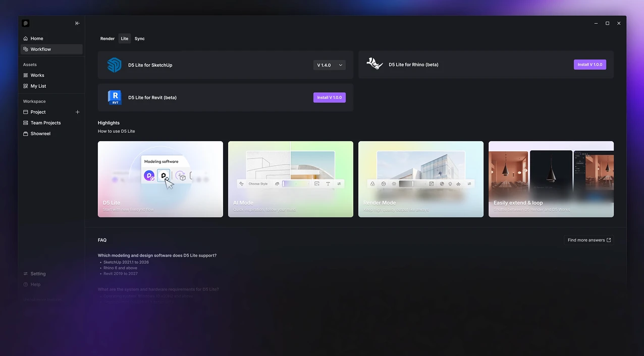This screenshot has height=356, width=644.
Task: Open the Setting page
Action: tap(51, 274)
